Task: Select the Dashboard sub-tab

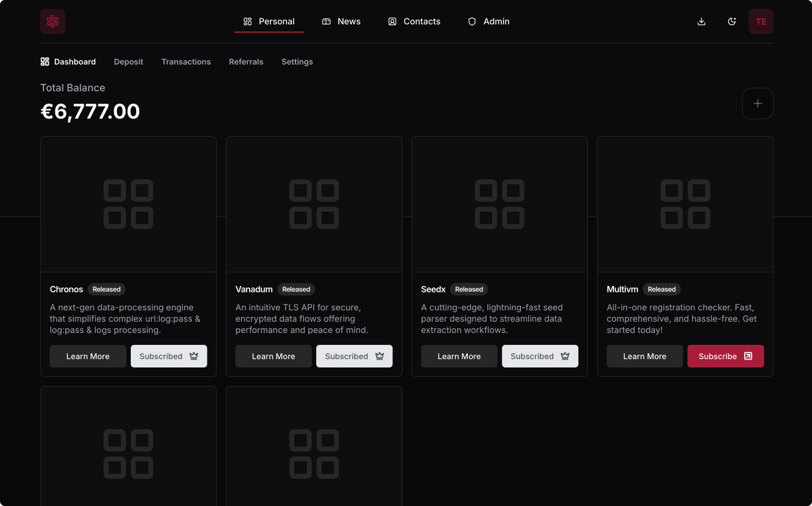Action: coord(68,62)
